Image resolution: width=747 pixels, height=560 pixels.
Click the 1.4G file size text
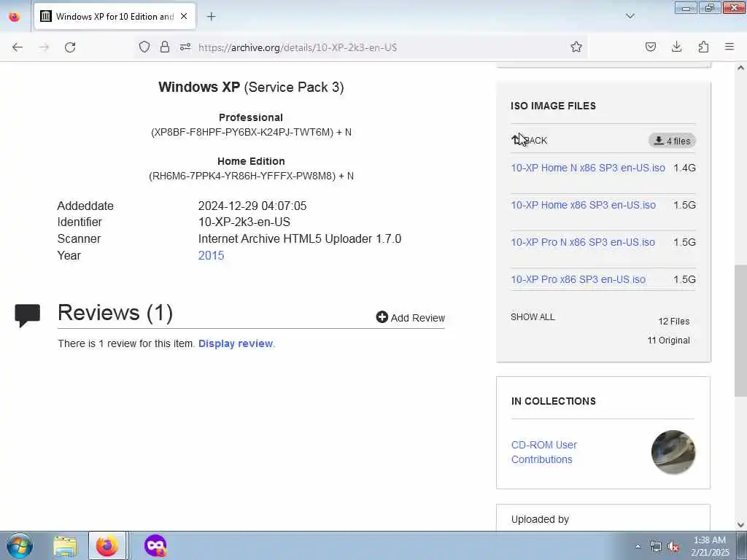[x=684, y=168]
